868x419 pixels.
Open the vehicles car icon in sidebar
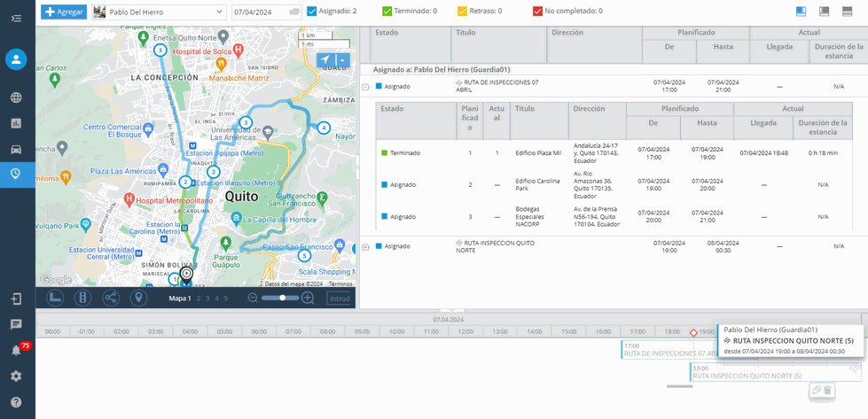pyautogui.click(x=16, y=148)
